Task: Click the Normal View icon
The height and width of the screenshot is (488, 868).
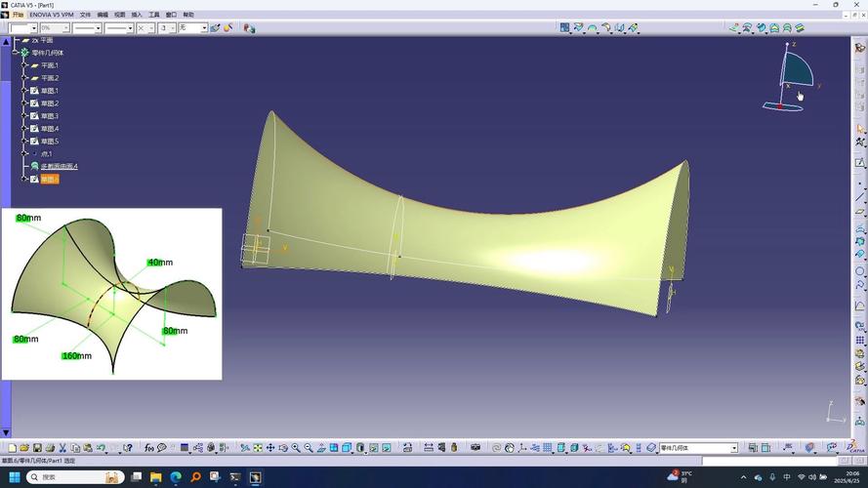Action: click(x=321, y=448)
